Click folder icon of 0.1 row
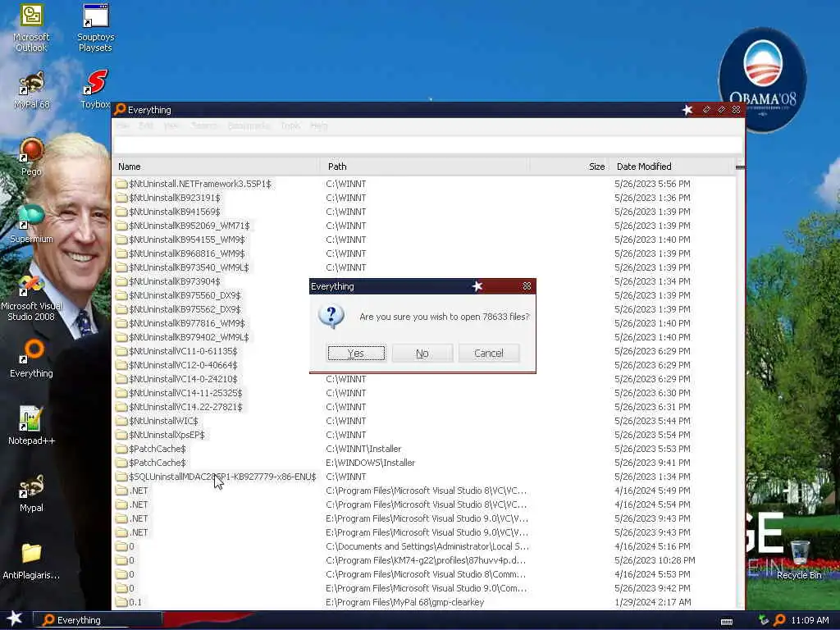 (121, 602)
